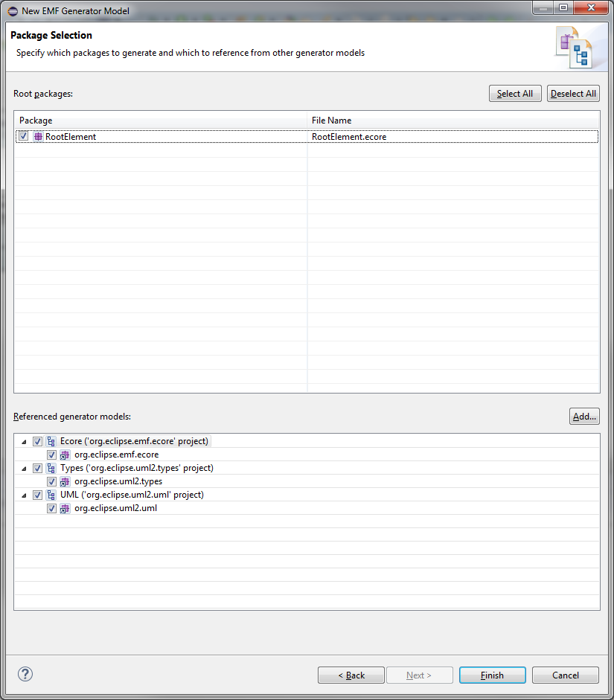Click Deselect All button

pos(573,94)
